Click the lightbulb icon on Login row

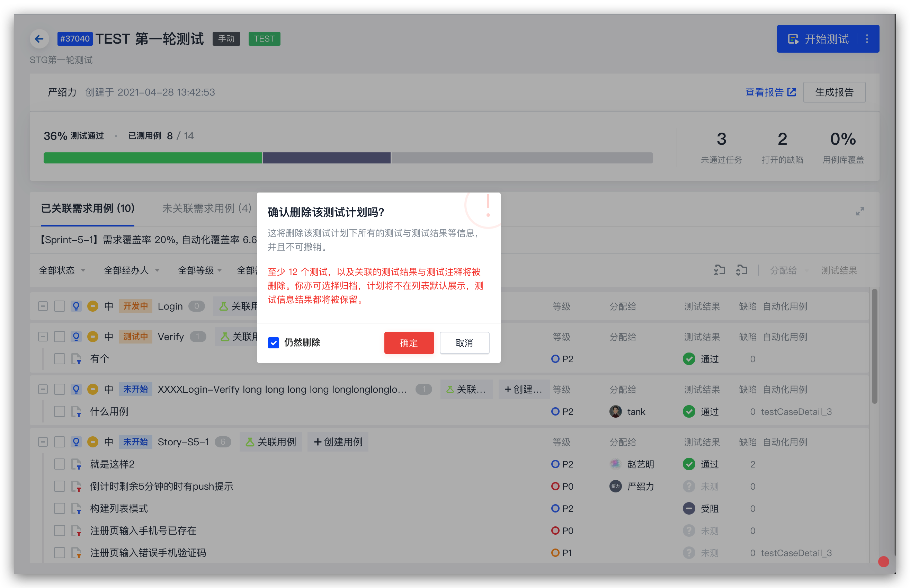[x=76, y=306]
